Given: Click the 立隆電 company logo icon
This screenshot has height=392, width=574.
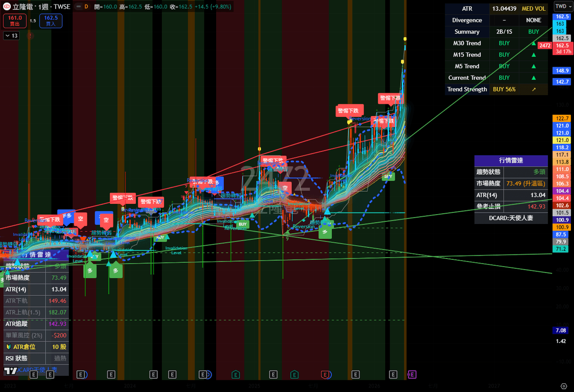Looking at the screenshot, I should 7,7.
